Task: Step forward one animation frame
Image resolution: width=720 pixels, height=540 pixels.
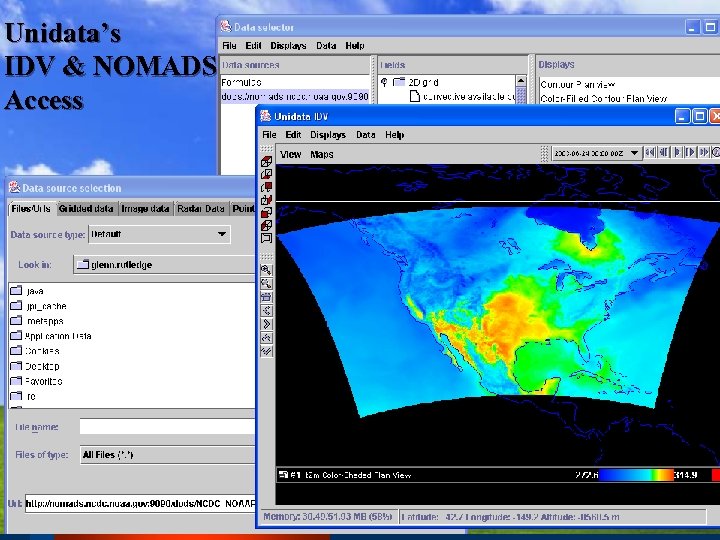Action: [691, 152]
